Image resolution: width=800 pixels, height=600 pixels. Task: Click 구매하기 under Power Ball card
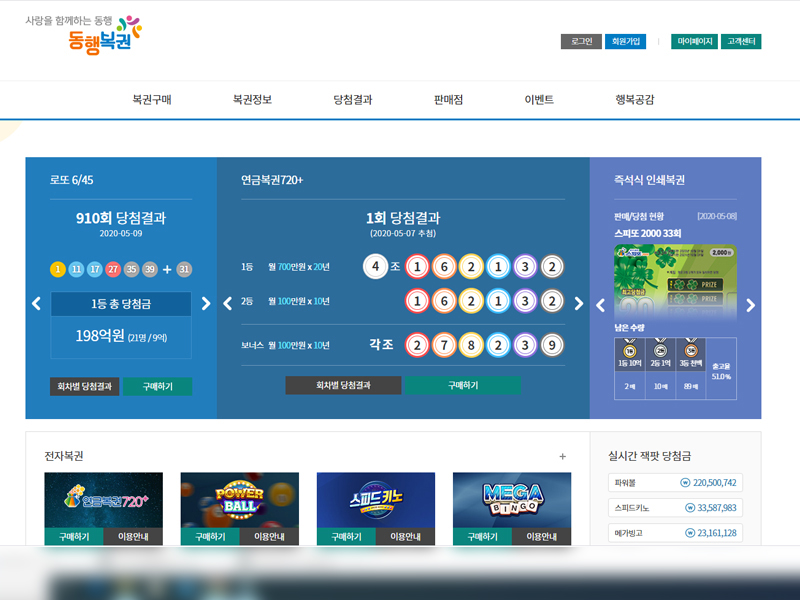pyautogui.click(x=210, y=536)
